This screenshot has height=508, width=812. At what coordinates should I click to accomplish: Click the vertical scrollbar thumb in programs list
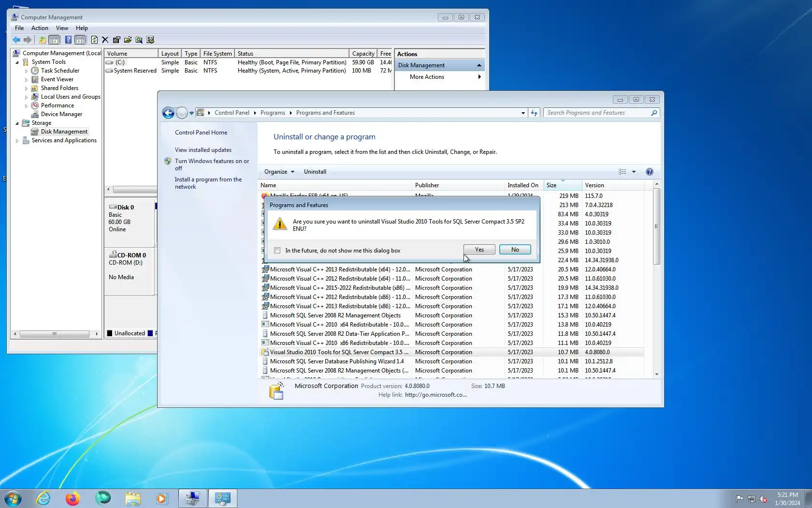[x=656, y=226]
